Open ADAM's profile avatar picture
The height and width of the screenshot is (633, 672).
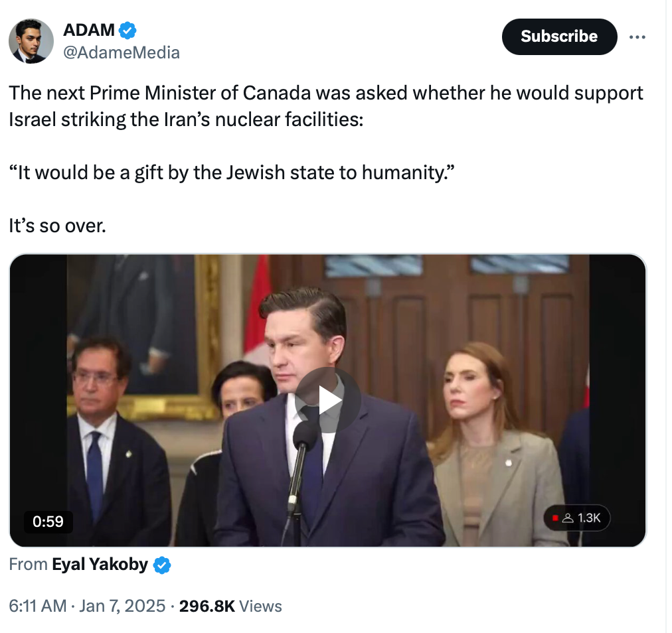pyautogui.click(x=31, y=41)
